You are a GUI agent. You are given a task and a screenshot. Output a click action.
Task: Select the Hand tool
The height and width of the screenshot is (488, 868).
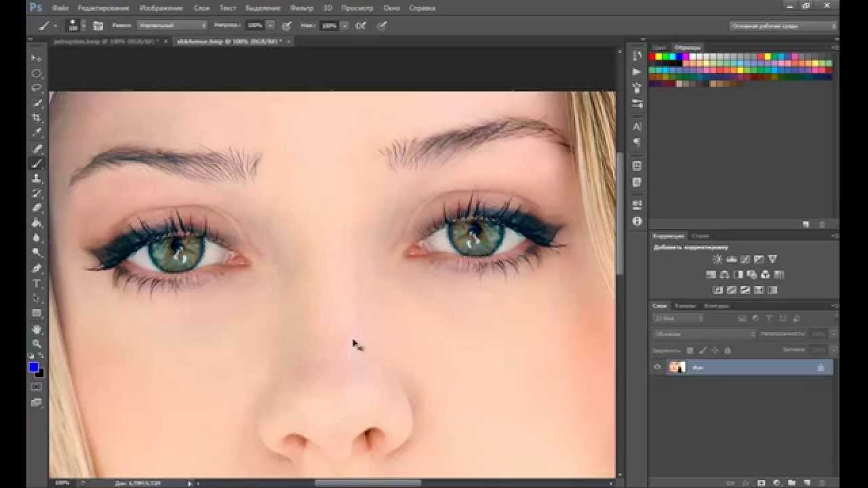pos(37,329)
